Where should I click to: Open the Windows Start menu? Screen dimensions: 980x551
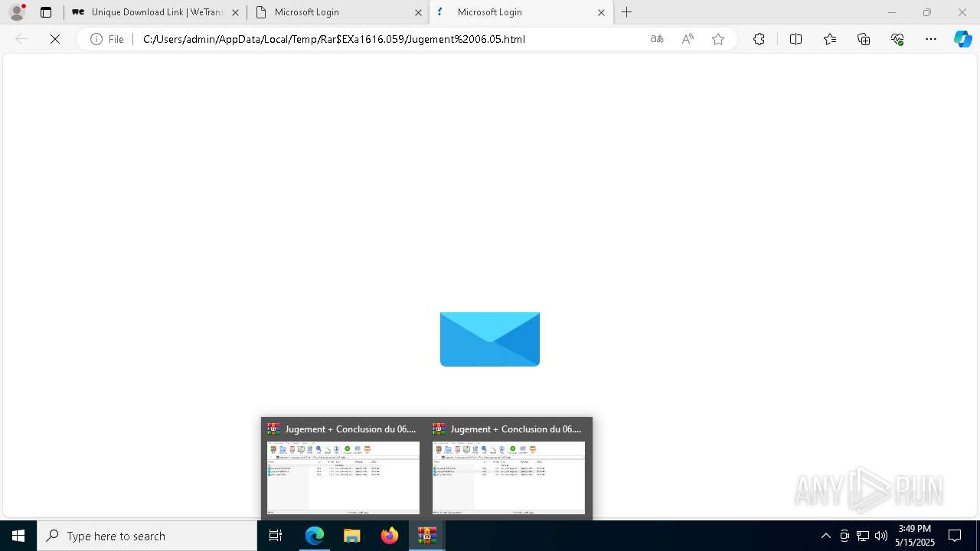(x=18, y=536)
